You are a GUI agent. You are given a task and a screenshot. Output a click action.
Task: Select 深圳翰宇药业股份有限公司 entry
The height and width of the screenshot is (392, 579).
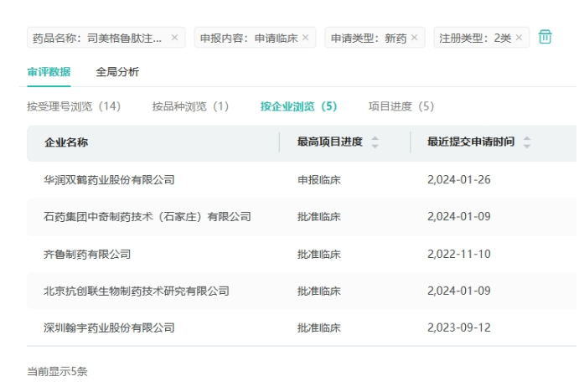coord(109,328)
